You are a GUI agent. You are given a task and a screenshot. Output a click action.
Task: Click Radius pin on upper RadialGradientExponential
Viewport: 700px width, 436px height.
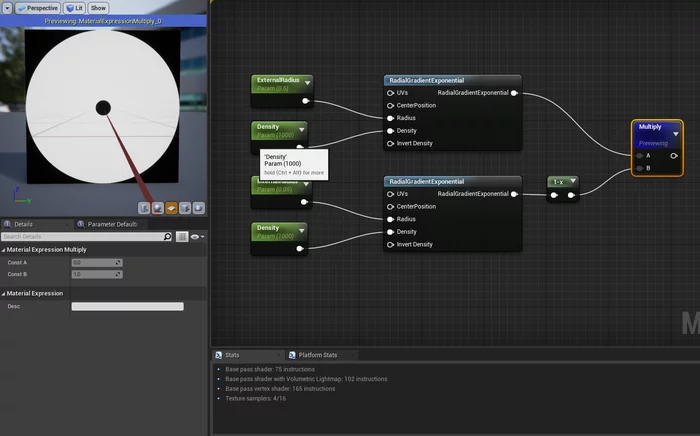pos(390,118)
